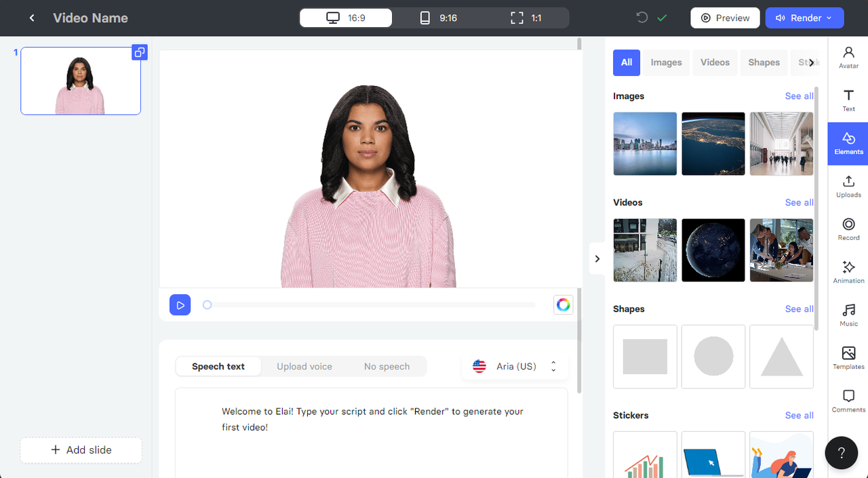Click the duplicate slide icon on slide 1
868x478 pixels.
[x=139, y=52]
